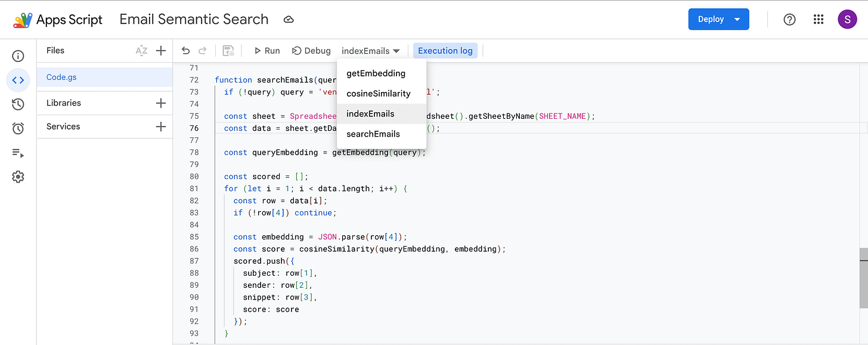Select indexEmails from function list
The image size is (868, 345).
382,114
